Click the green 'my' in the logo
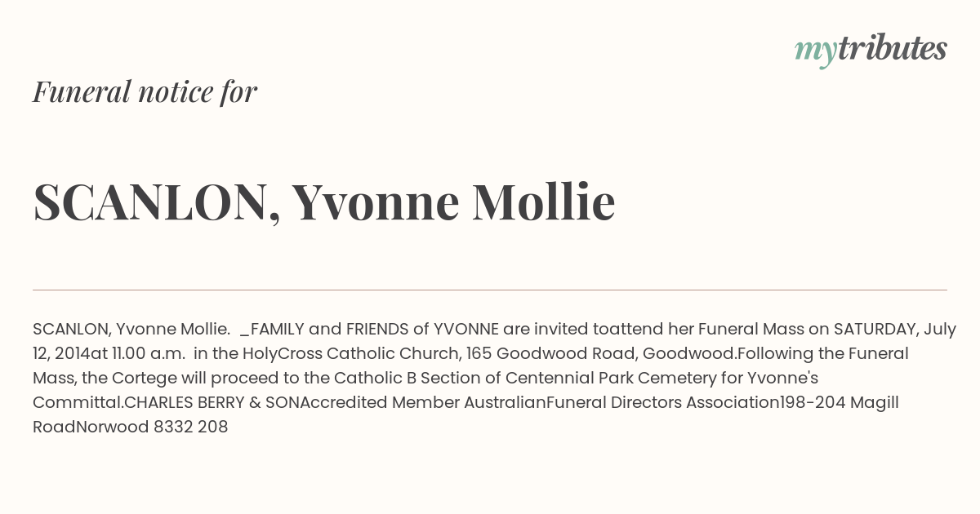This screenshot has height=514, width=980. pos(815,52)
